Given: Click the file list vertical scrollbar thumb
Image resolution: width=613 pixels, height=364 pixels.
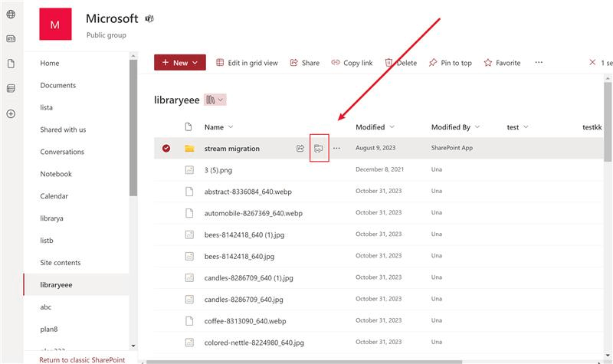Looking at the screenshot, I should point(608,121).
